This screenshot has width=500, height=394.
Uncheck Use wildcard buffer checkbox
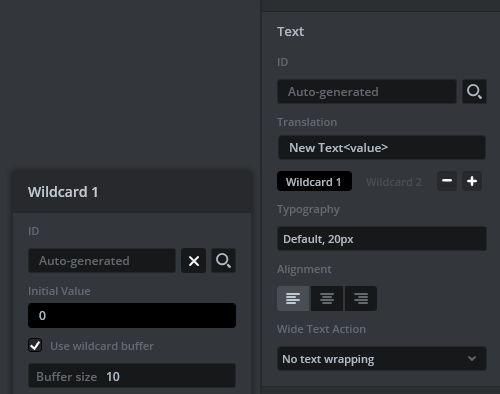35,345
